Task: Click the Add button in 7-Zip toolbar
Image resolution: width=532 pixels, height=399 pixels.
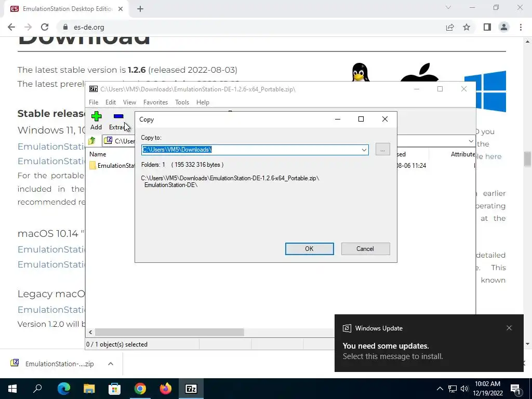Action: click(96, 121)
